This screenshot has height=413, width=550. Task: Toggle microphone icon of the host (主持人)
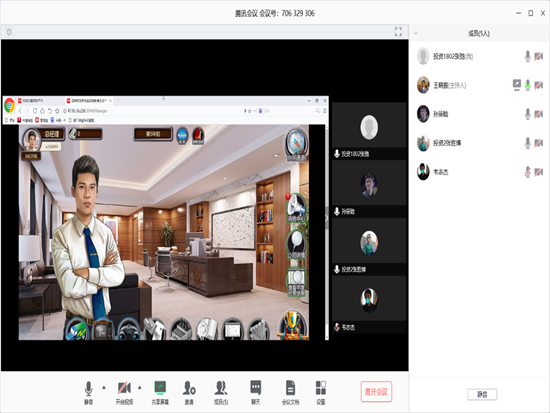pos(528,85)
